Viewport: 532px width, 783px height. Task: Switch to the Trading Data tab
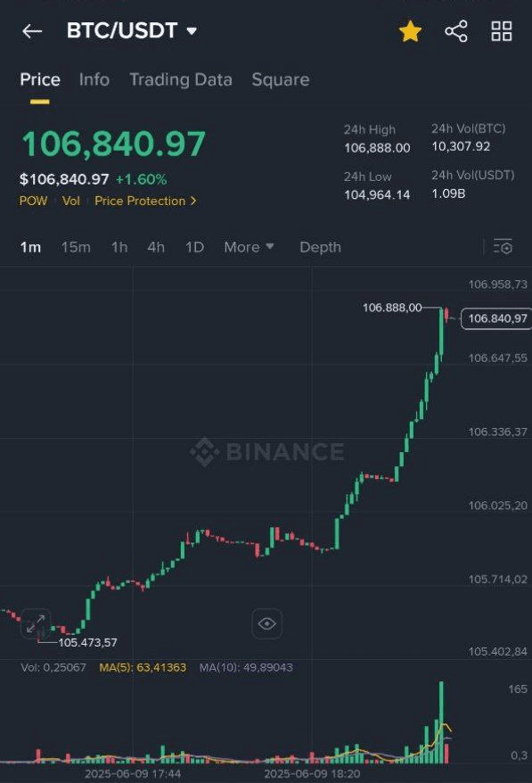[x=181, y=79]
